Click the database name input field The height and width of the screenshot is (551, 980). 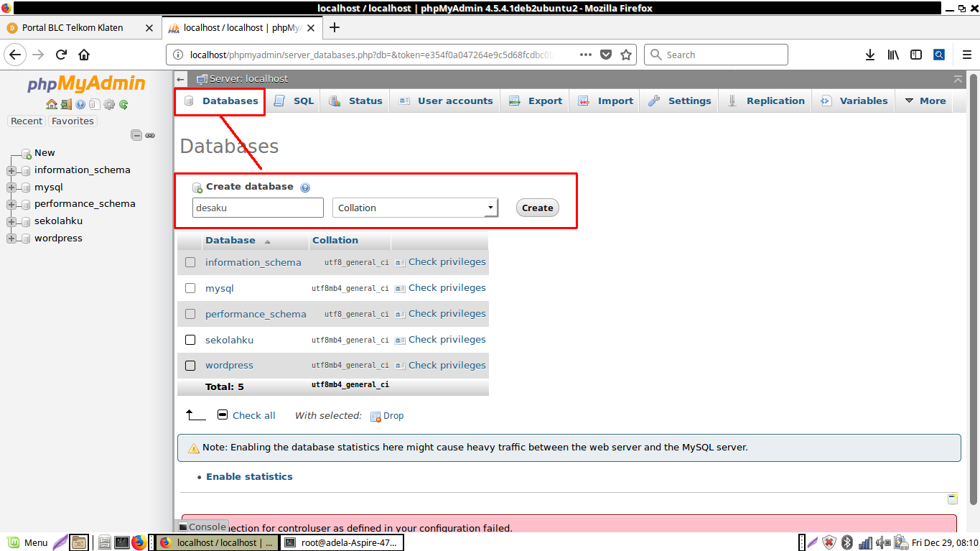click(x=258, y=208)
